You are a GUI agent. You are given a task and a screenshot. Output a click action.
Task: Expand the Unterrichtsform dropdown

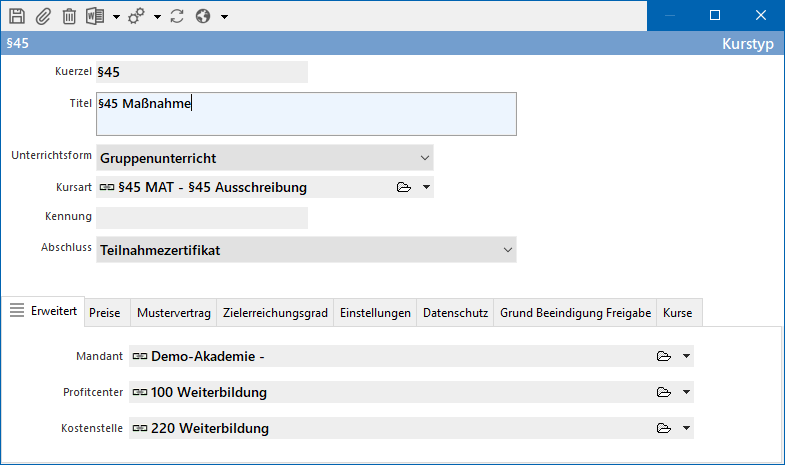click(425, 158)
